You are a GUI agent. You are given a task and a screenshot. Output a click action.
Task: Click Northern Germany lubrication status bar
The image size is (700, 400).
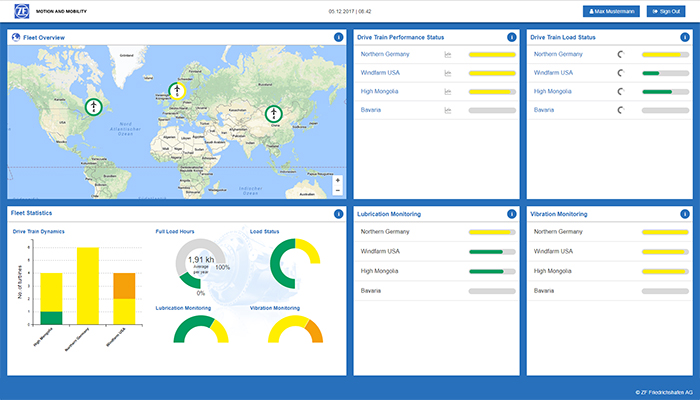492,232
